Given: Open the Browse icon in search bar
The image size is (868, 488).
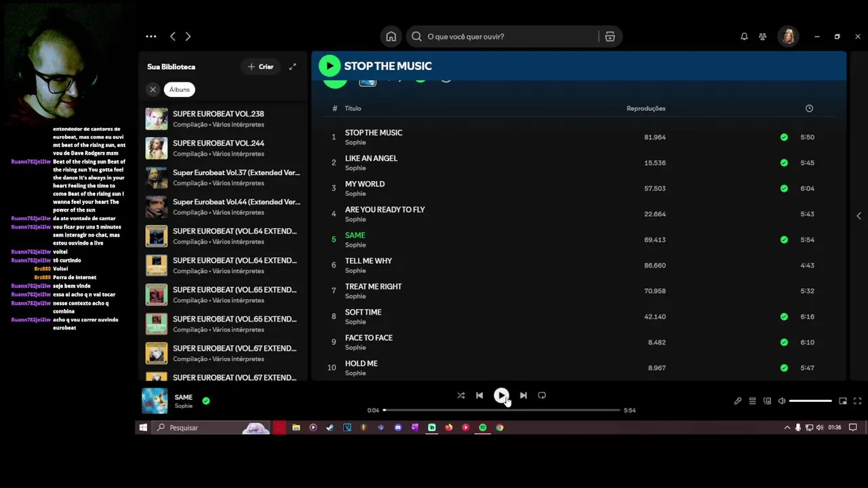Looking at the screenshot, I should click(610, 37).
